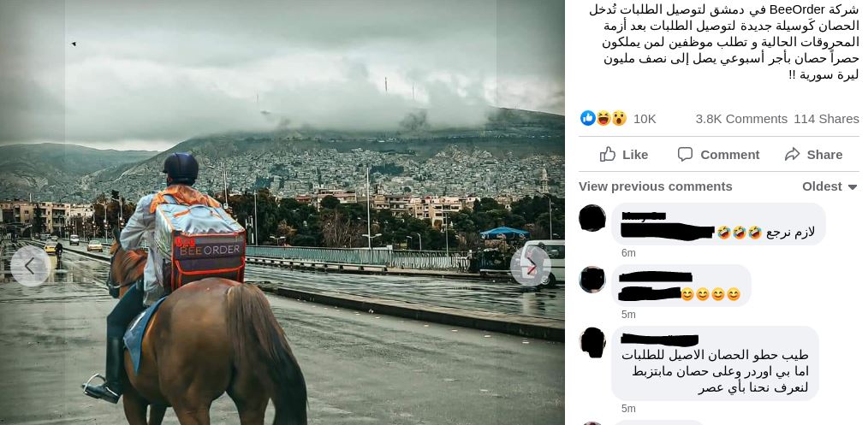Open the 3.8K Comments count
This screenshot has height=425, width=868.
(x=741, y=119)
